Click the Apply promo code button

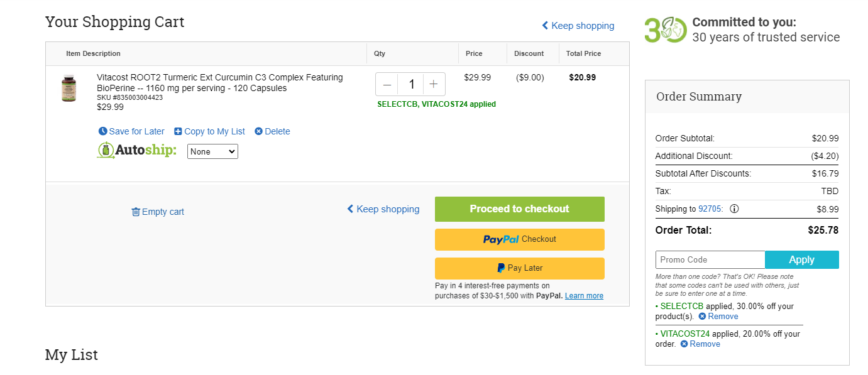802,260
